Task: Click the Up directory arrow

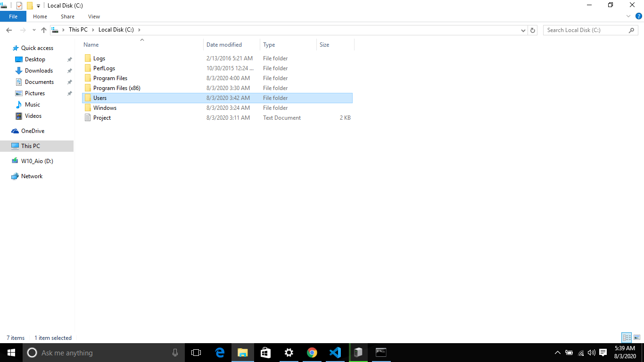Action: [x=44, y=30]
